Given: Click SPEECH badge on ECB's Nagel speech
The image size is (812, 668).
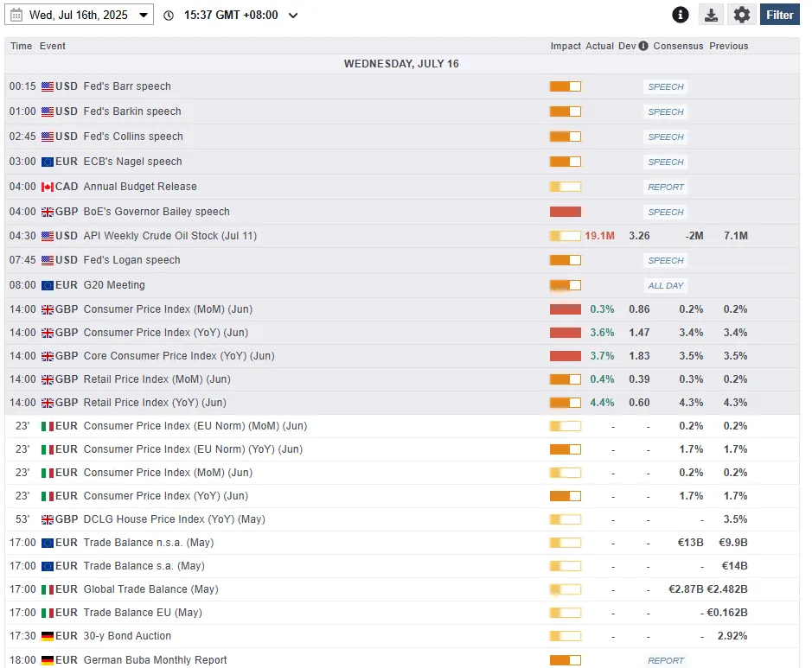Looking at the screenshot, I should click(666, 162).
